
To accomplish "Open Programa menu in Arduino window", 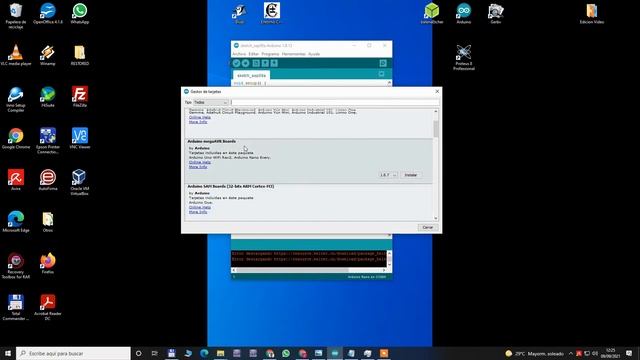I will 270,54.
